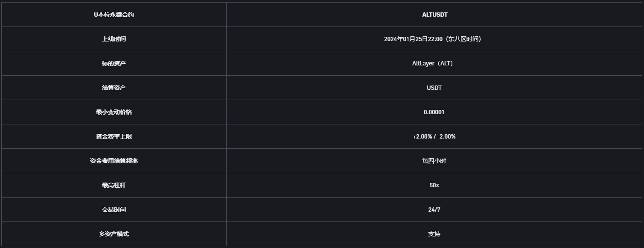
Task: Select the USDT value in 结算资产 row
Action: (x=434, y=88)
